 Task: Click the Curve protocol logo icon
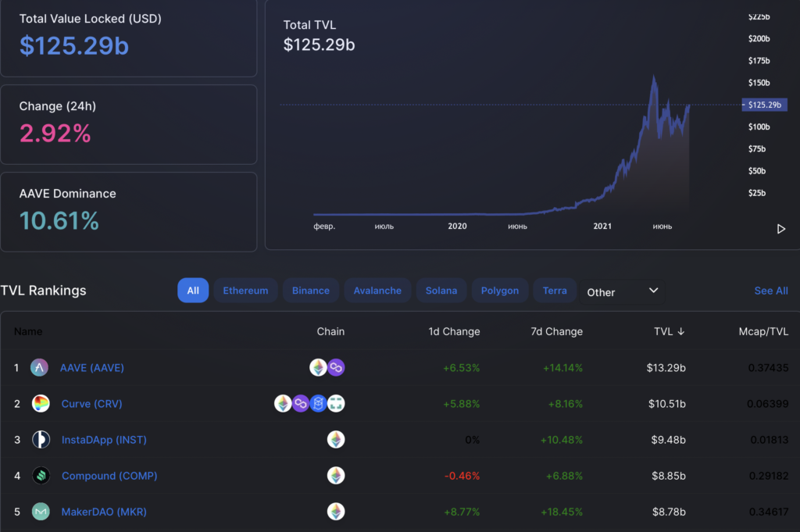click(x=39, y=404)
